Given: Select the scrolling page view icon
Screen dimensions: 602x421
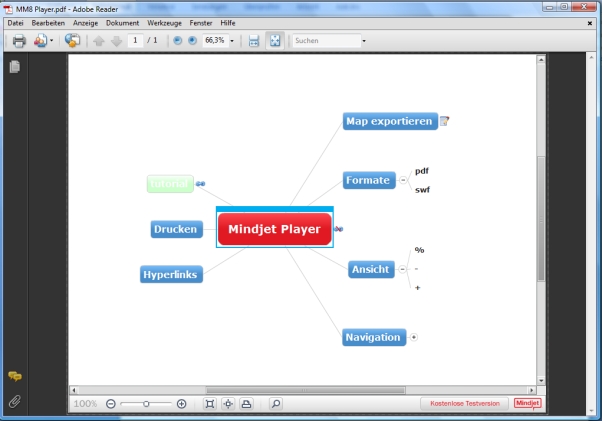Looking at the screenshot, I should click(254, 41).
